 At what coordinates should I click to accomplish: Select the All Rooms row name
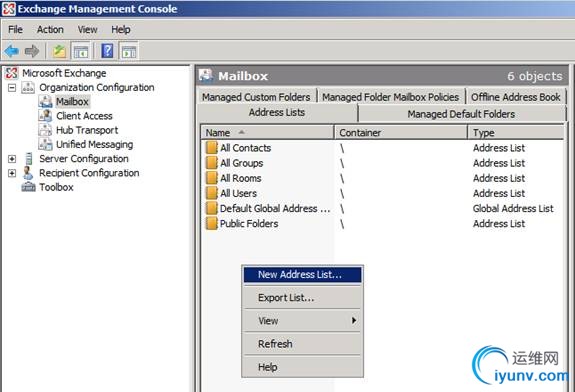241,178
